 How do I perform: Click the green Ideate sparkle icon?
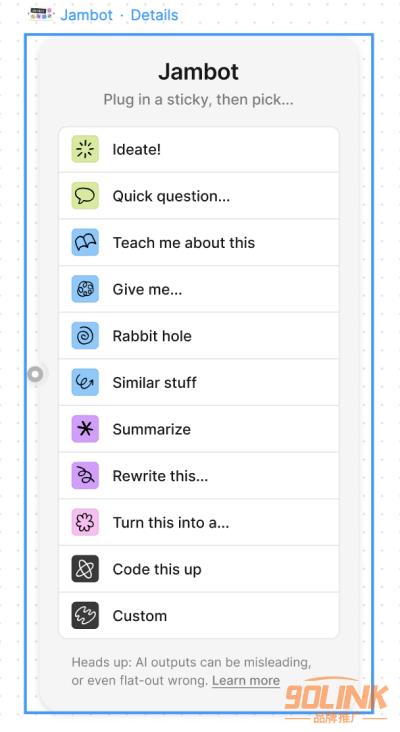(x=85, y=149)
